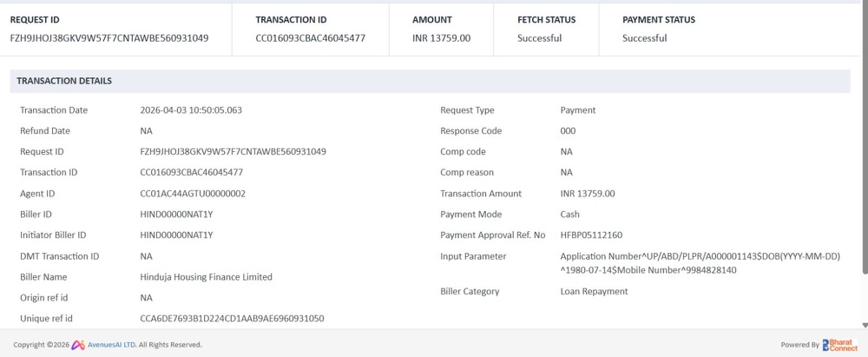Viewport: 868px width, 357px height.
Task: Click the Agent ID value CC01AC44AGTU00000002
Action: point(193,194)
